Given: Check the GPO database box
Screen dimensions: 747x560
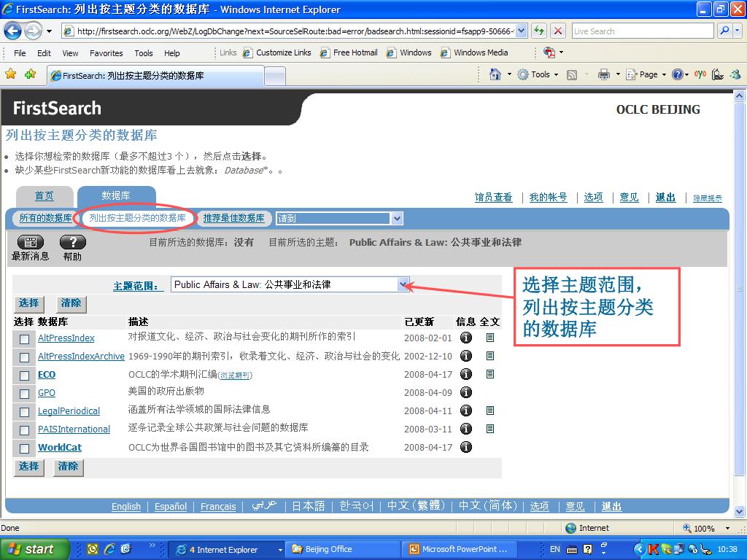Looking at the screenshot, I should pos(24,394).
